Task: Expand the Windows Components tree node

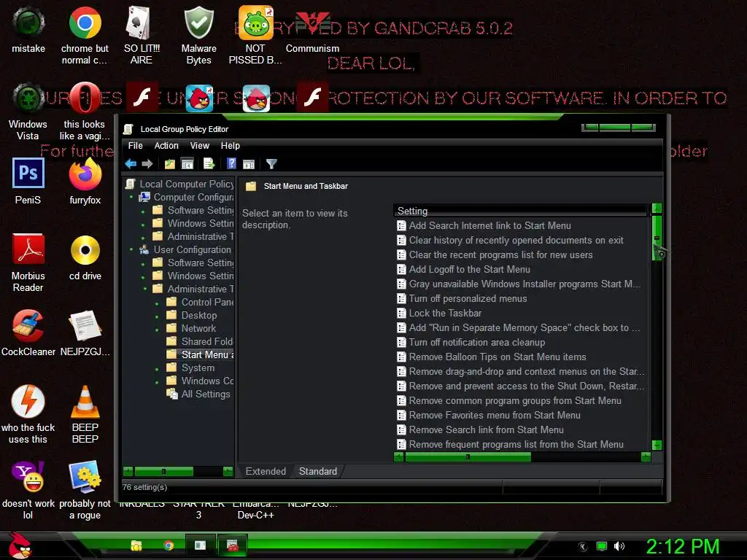Action: (x=158, y=382)
